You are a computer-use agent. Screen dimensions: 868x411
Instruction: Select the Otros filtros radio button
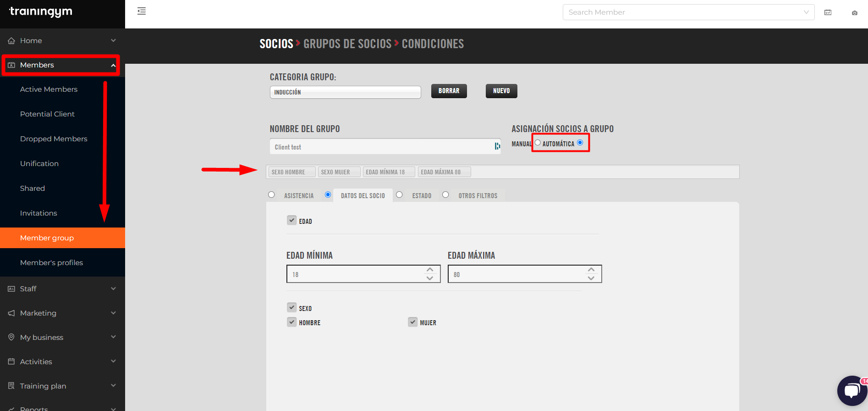(445, 194)
